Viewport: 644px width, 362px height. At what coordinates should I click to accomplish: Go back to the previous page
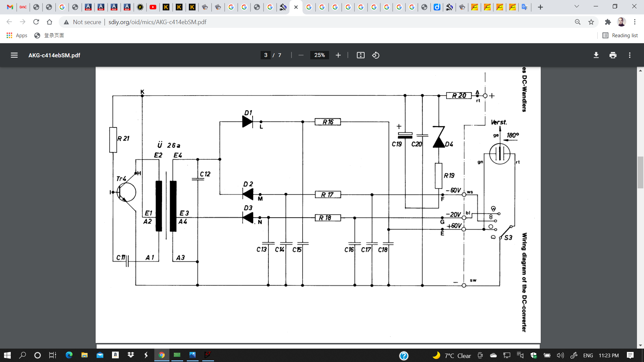(9, 22)
